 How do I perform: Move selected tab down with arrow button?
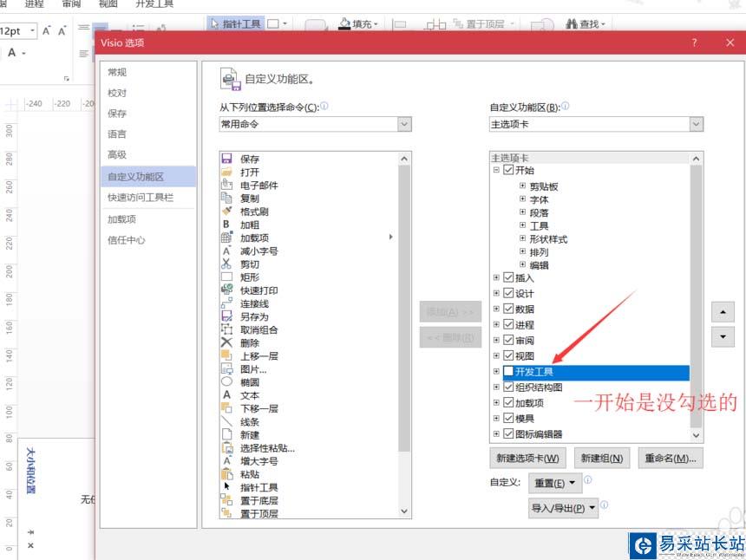723,337
